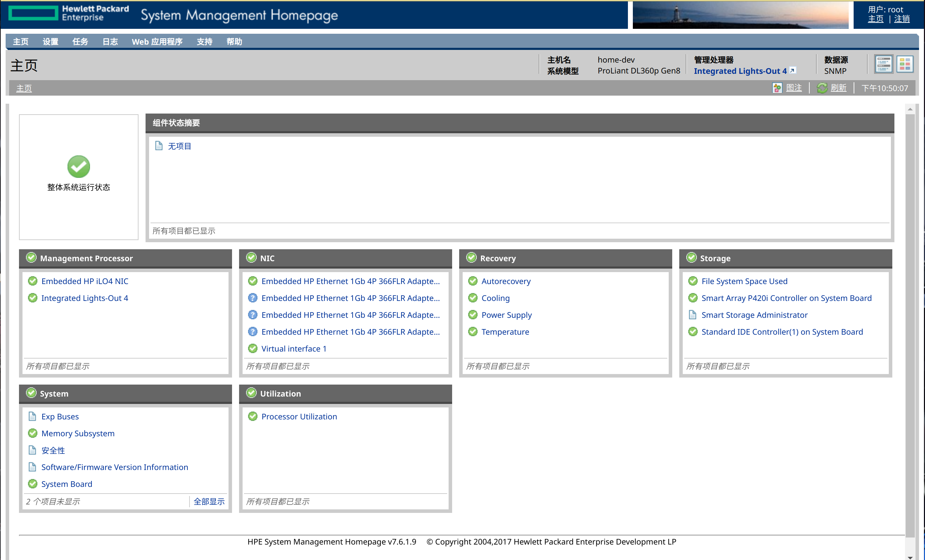Click the green check icon beside Virtual interface 1
This screenshot has width=925, height=560.
pos(253,348)
